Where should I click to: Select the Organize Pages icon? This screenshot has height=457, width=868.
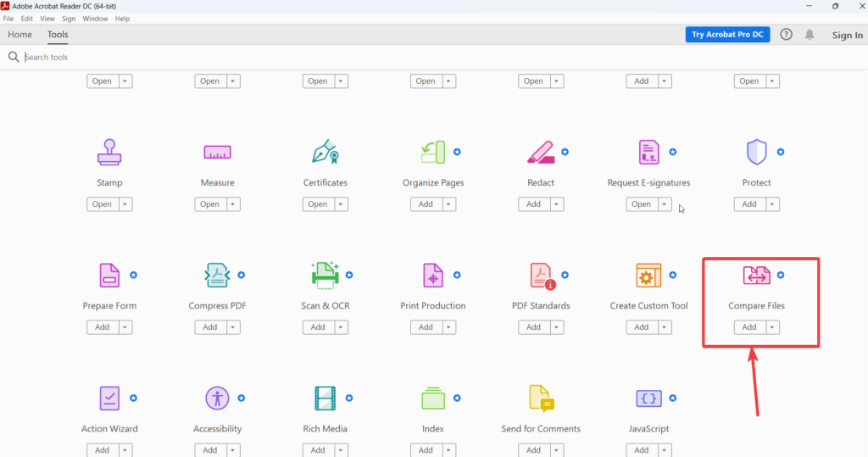point(433,153)
